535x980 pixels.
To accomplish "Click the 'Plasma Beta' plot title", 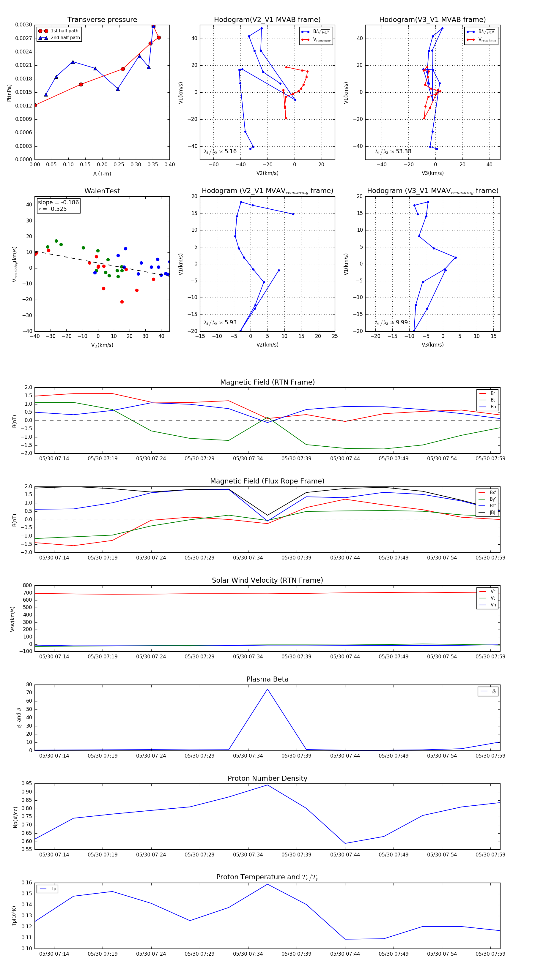I will [x=267, y=679].
